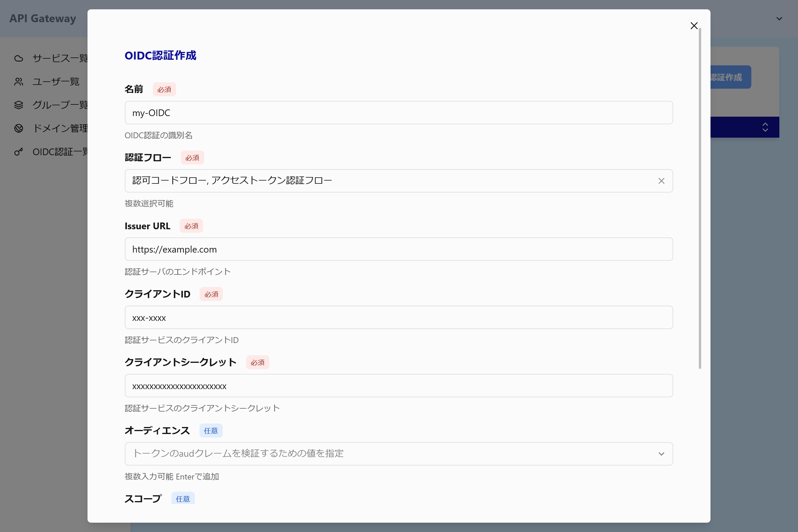
Task: Click the up-down sort chevrons in table header
Action: (765, 127)
